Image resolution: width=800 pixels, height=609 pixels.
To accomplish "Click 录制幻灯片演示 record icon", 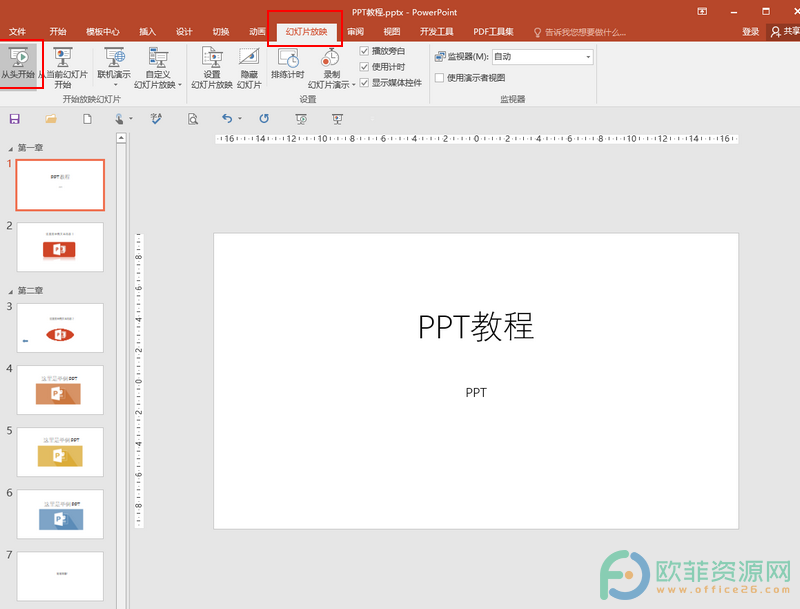I will pyautogui.click(x=331, y=58).
